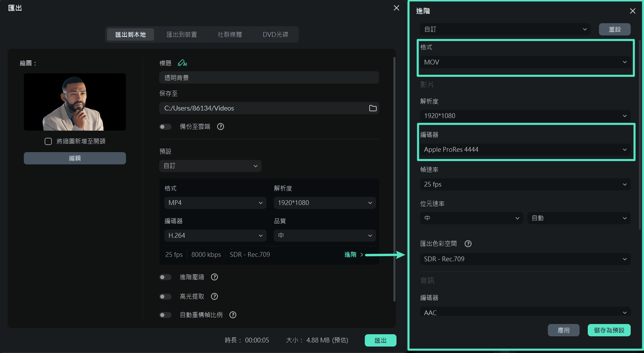
Task: Enable the 備份至雲端 toggle
Action: [165, 127]
